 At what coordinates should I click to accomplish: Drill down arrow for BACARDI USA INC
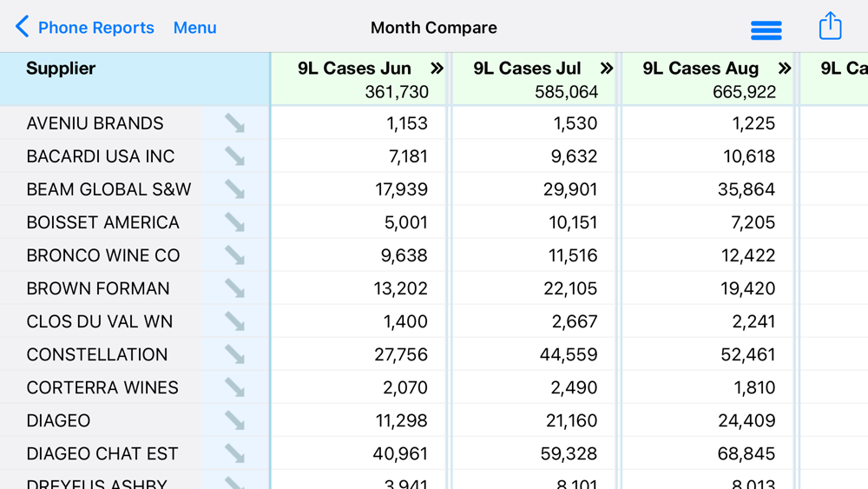(234, 156)
